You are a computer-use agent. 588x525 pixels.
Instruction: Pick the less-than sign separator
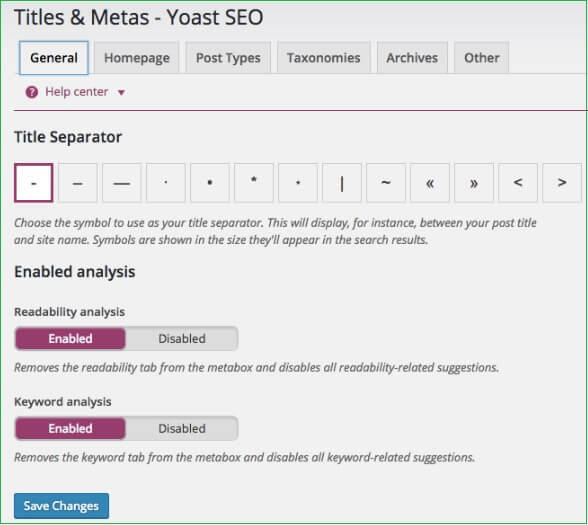pyautogui.click(x=518, y=183)
